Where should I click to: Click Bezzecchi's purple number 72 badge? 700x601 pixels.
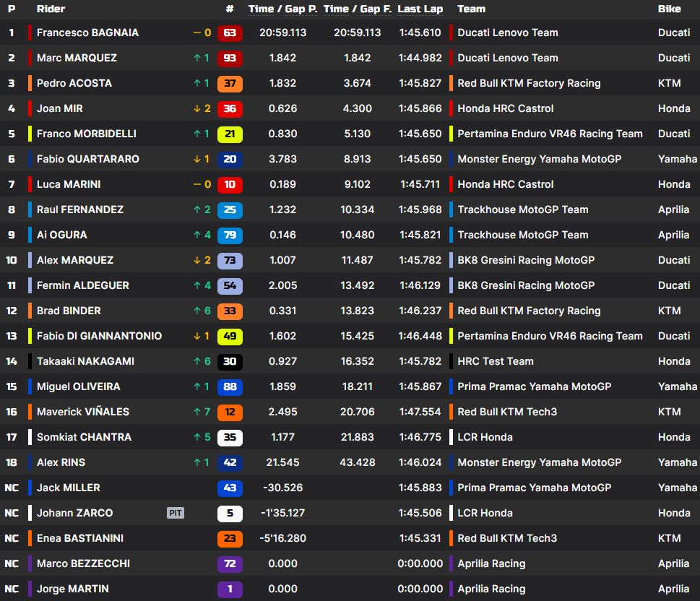click(230, 564)
